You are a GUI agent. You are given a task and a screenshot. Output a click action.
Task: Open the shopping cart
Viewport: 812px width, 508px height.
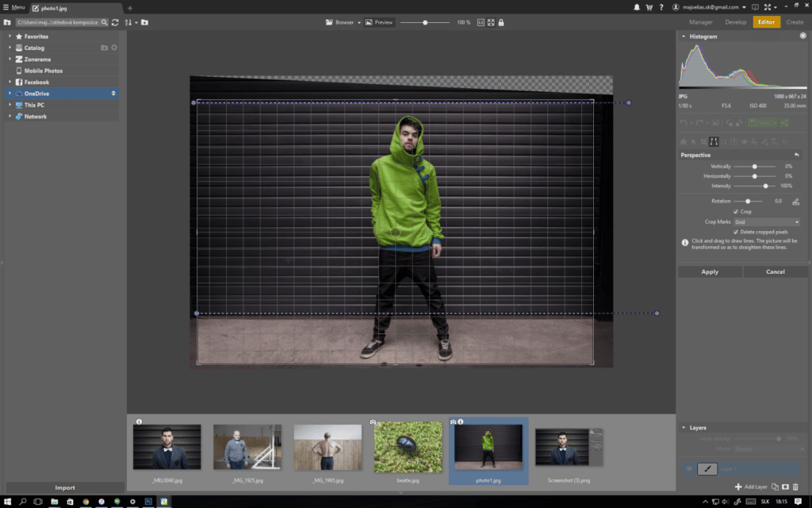(649, 7)
